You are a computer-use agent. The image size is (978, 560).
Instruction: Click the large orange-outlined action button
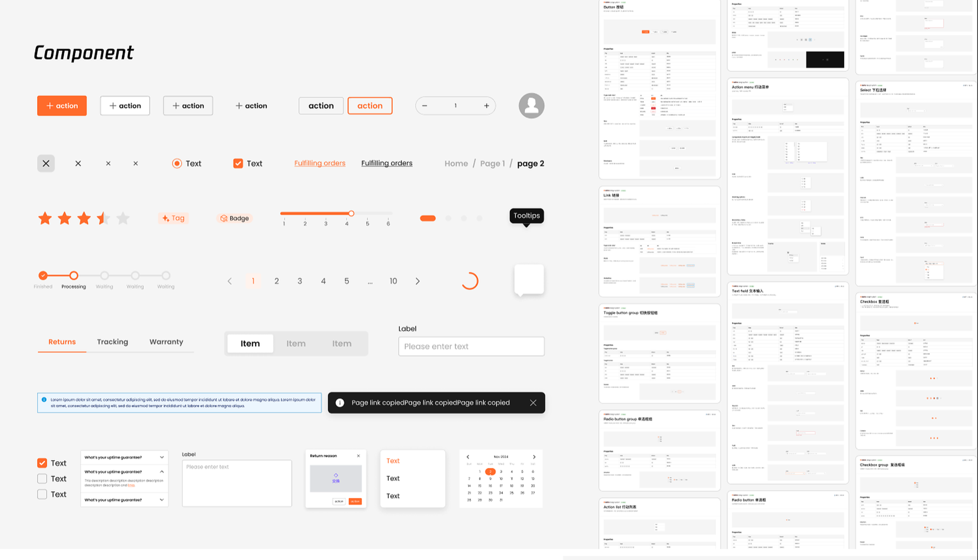[370, 105]
